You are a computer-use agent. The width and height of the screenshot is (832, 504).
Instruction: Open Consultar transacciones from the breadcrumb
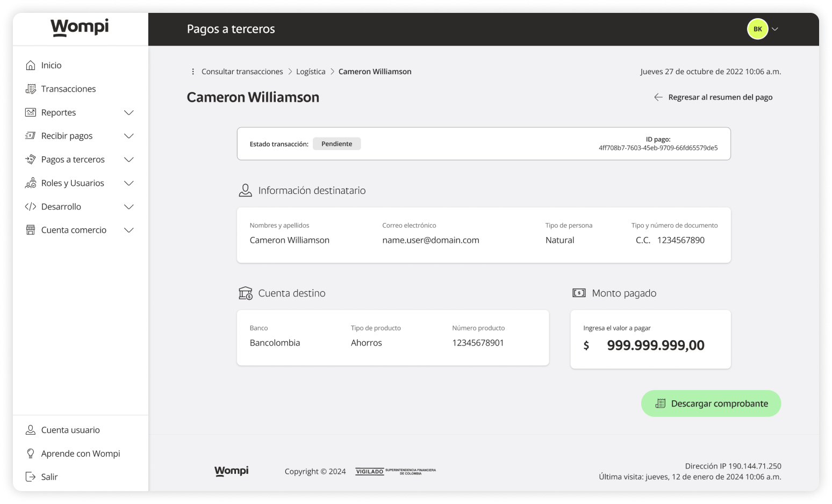click(x=242, y=71)
